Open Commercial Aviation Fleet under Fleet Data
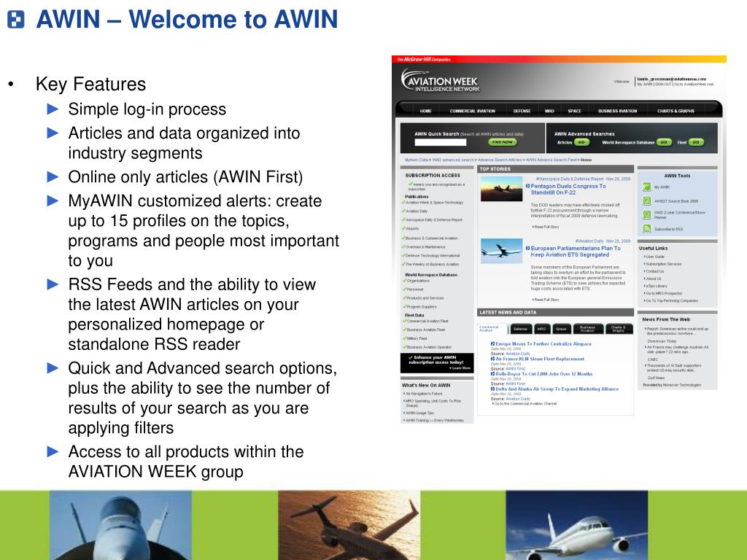Viewport: 747px width, 560px height. (x=427, y=321)
